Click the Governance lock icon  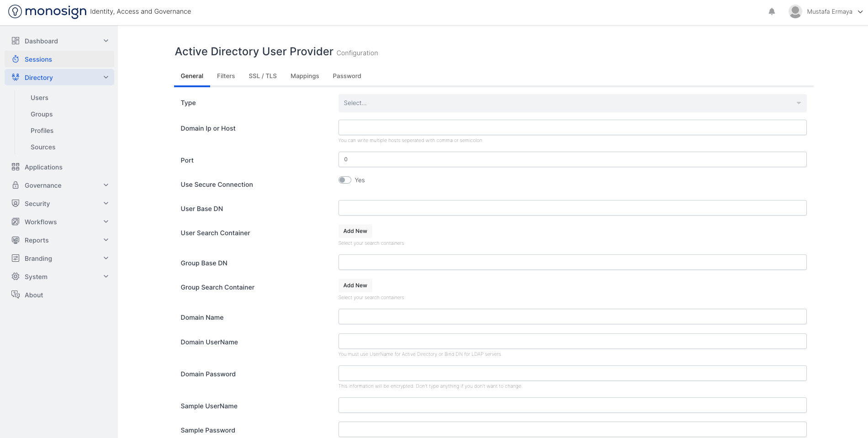click(16, 185)
